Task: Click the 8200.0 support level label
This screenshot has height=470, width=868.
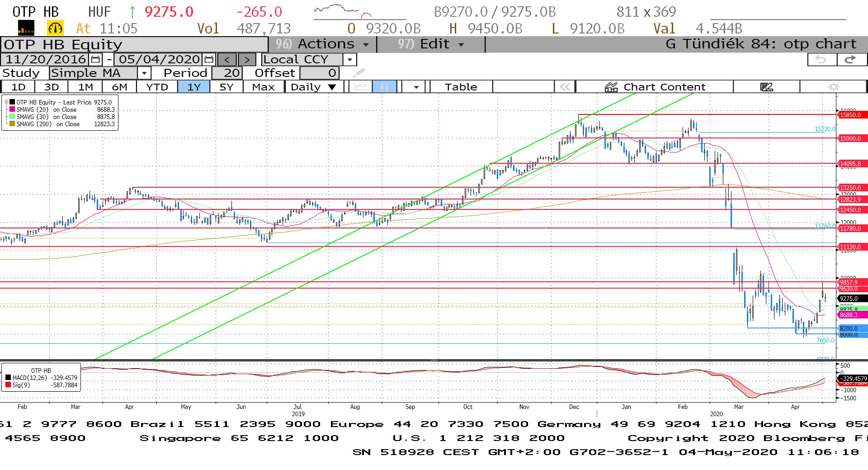Action: [853, 328]
